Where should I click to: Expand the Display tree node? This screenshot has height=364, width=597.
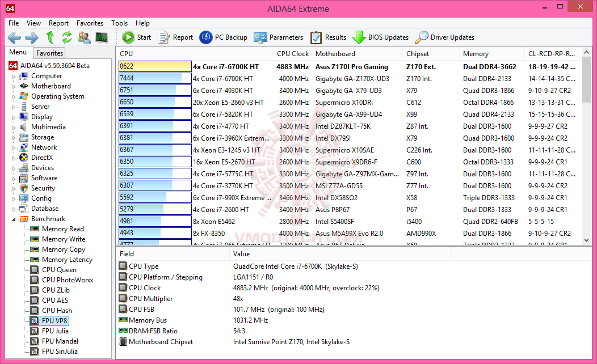click(14, 117)
